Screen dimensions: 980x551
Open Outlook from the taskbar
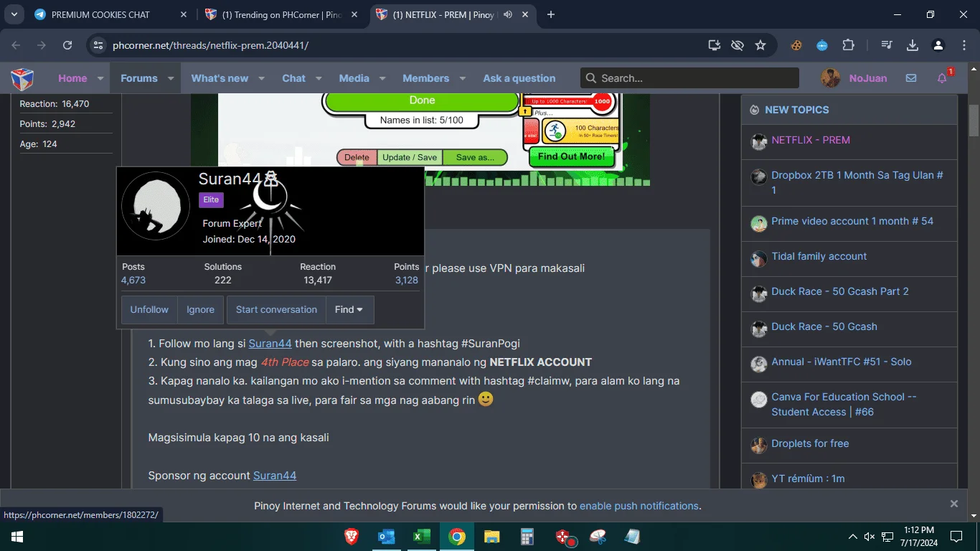(387, 537)
